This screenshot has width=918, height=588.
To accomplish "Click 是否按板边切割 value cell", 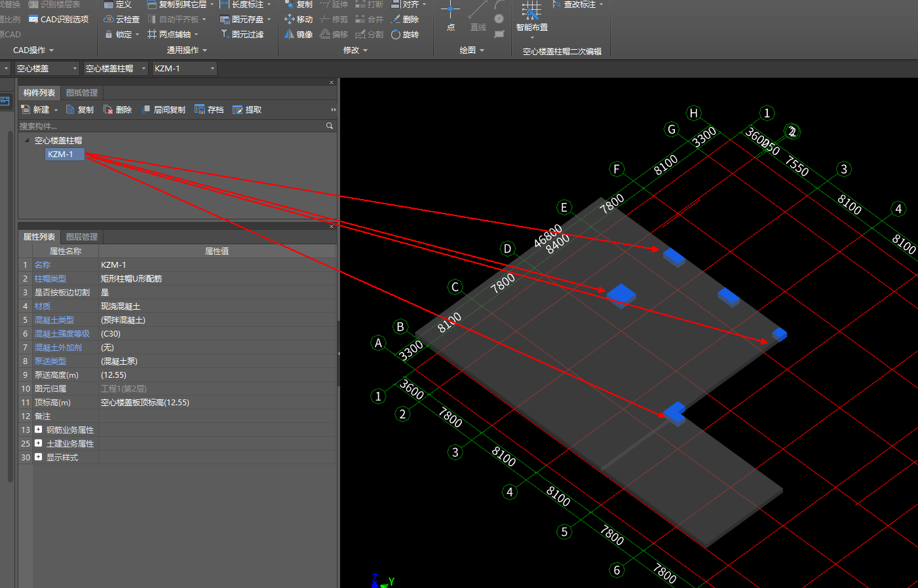I will coord(217,292).
